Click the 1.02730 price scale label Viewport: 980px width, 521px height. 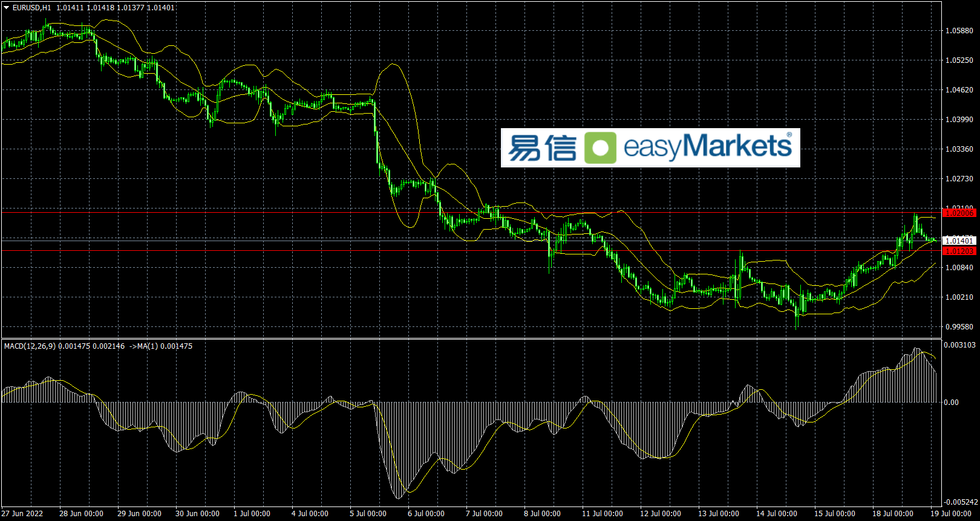point(959,179)
